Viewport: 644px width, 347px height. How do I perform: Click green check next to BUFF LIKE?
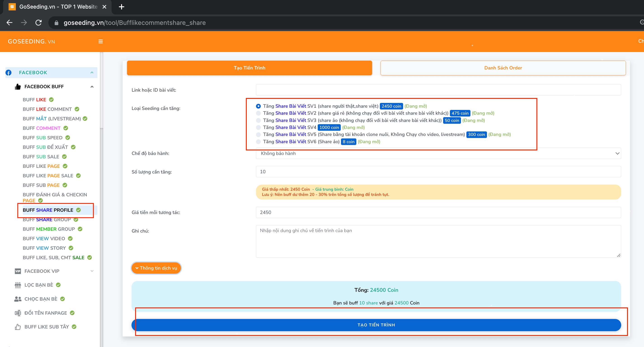51,100
